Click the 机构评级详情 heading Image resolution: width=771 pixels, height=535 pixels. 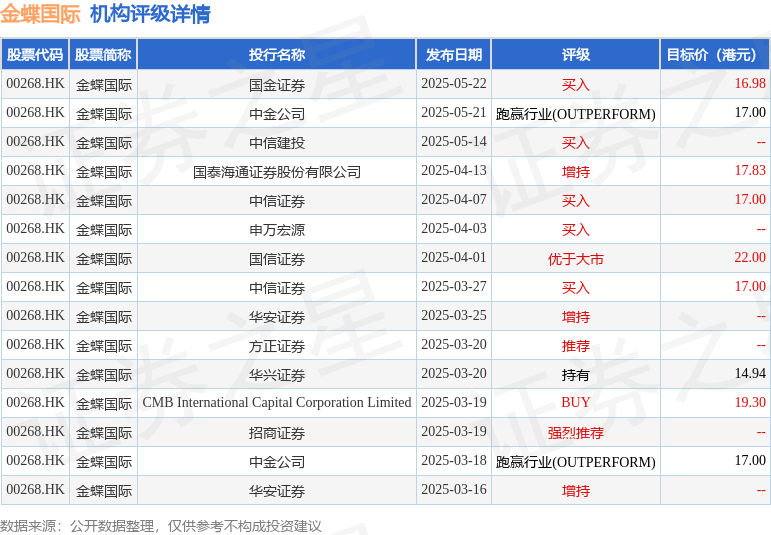click(x=150, y=14)
